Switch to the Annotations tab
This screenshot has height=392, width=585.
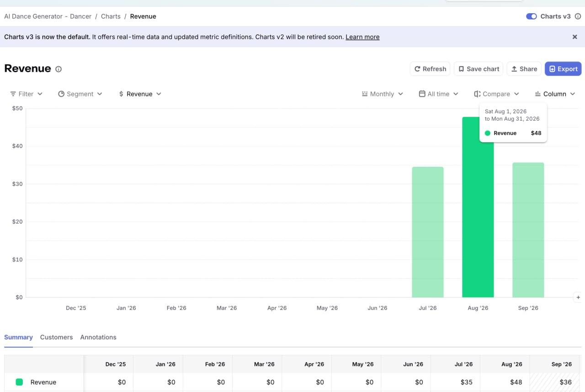click(98, 337)
